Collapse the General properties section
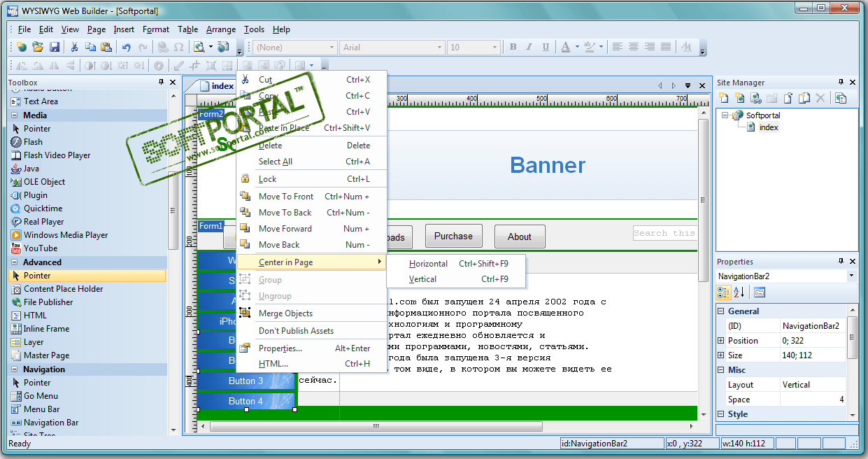This screenshot has width=868, height=459. [721, 311]
